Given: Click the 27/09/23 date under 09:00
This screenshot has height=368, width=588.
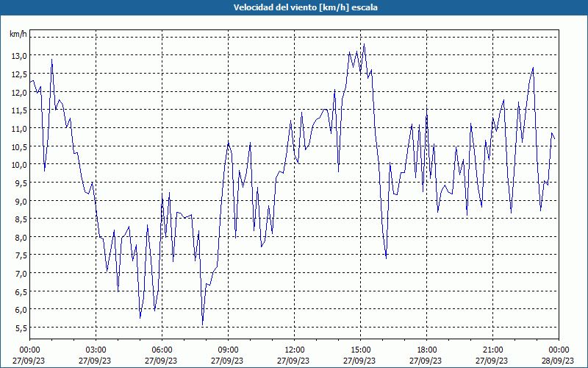Looking at the screenshot, I should click(227, 361).
